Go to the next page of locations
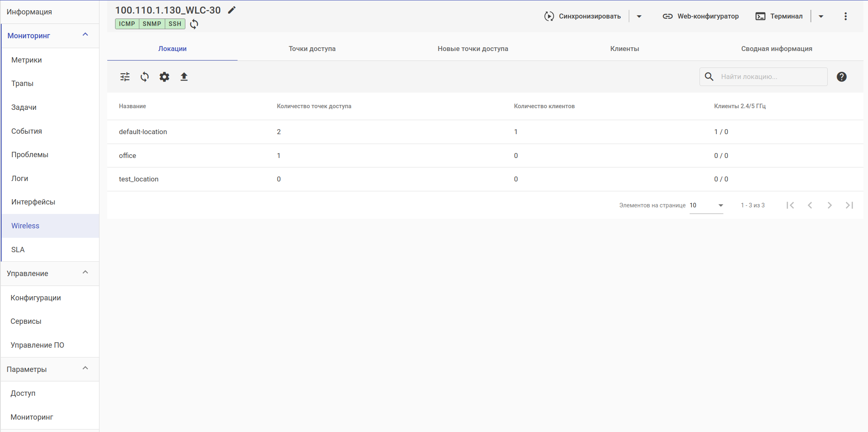Screen dimensions: 868x432 point(829,205)
